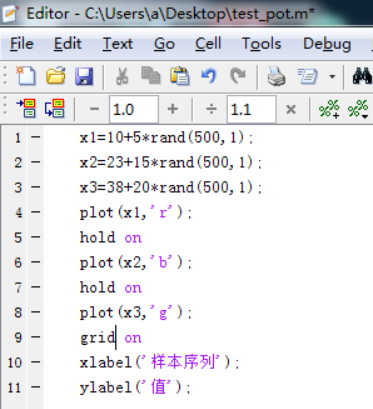Viewport: 373px width, 409px height.
Task: Open the Cell menu
Action: [x=208, y=44]
